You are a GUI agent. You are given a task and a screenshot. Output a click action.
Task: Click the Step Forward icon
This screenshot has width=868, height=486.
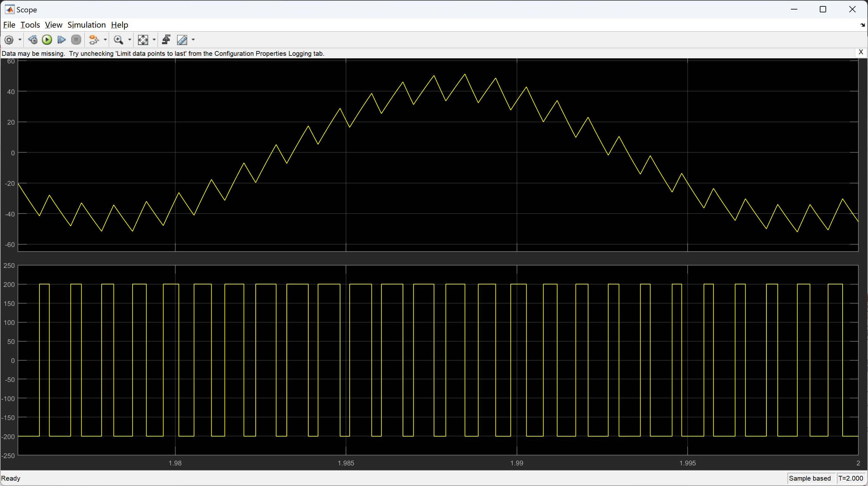(61, 40)
